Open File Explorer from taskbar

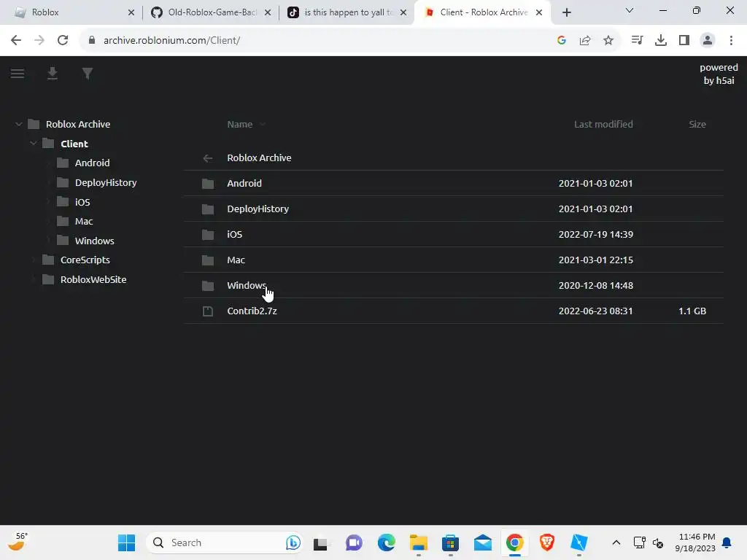click(x=418, y=542)
